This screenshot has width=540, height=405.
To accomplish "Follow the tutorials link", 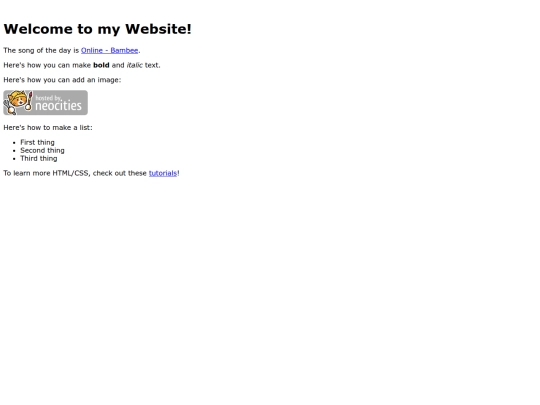I will pyautogui.click(x=163, y=173).
